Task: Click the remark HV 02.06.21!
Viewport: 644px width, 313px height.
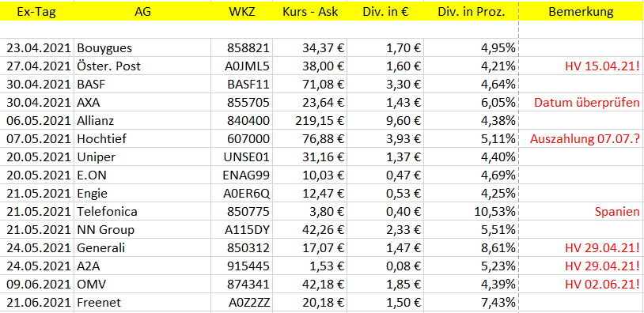Action: (x=603, y=284)
